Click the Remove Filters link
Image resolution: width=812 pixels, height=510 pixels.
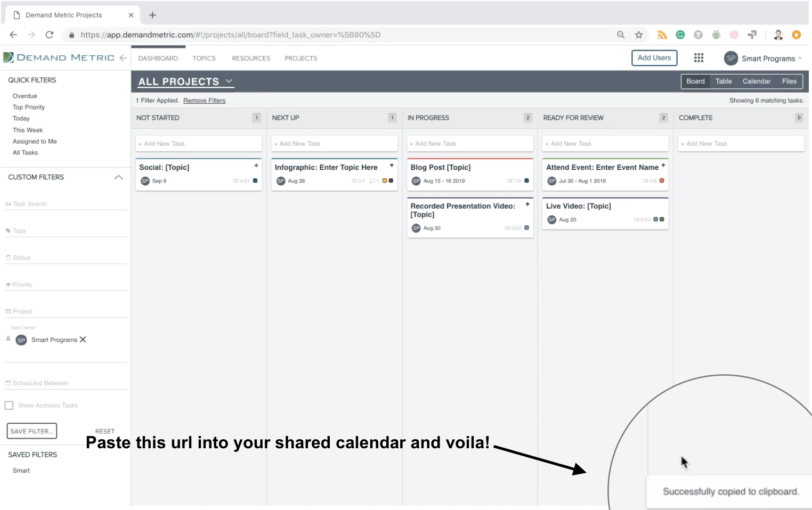pyautogui.click(x=204, y=101)
